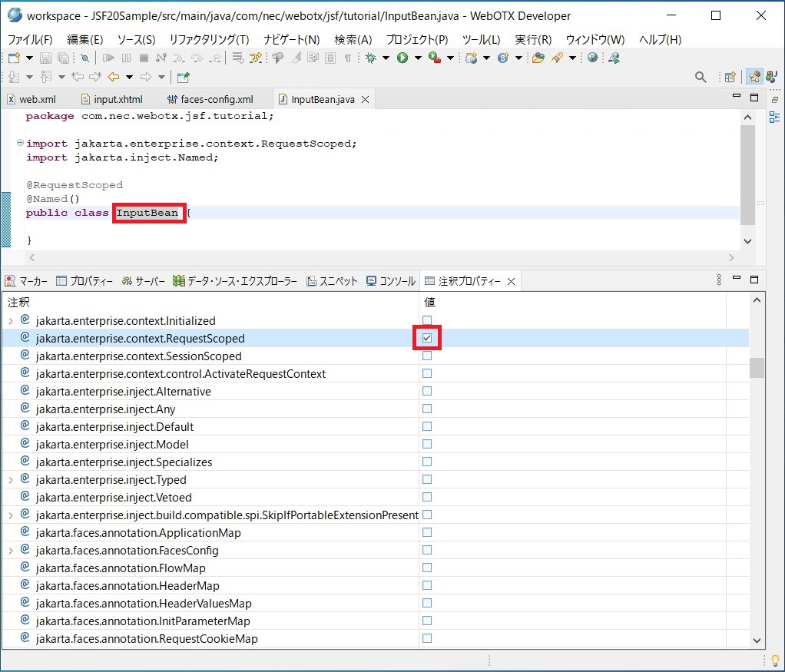Click the Save icon in toolbar
Viewport: 785px width, 672px height.
(45, 58)
